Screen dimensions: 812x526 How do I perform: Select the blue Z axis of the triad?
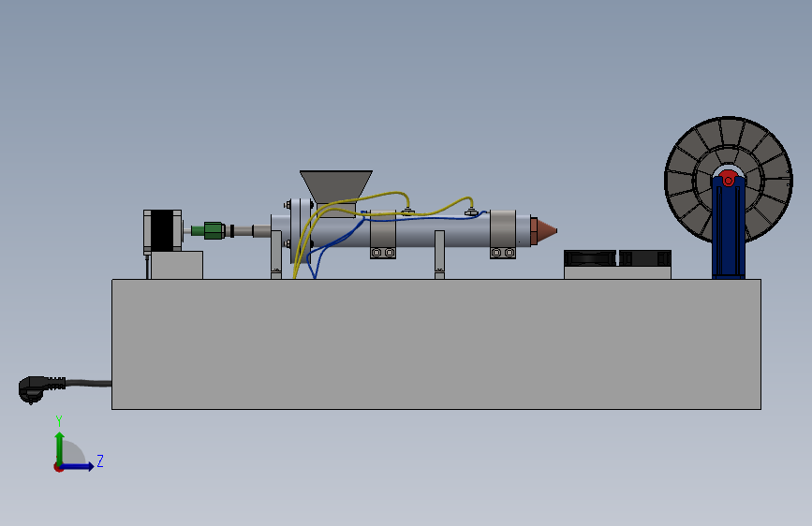tap(78, 466)
